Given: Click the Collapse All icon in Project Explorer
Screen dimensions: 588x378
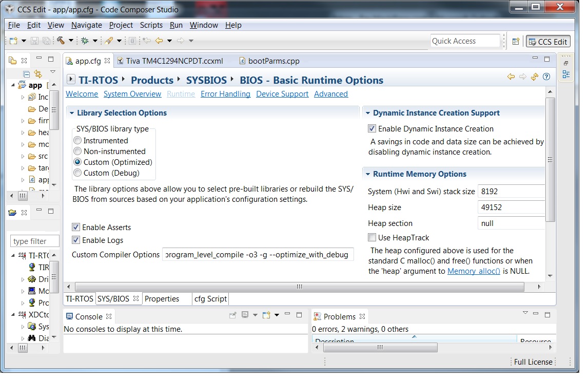Looking at the screenshot, I should coord(27,74).
